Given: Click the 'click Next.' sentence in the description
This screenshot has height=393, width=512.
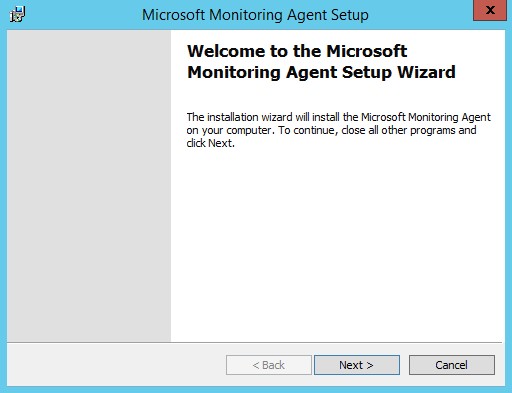Looking at the screenshot, I should [x=211, y=143].
